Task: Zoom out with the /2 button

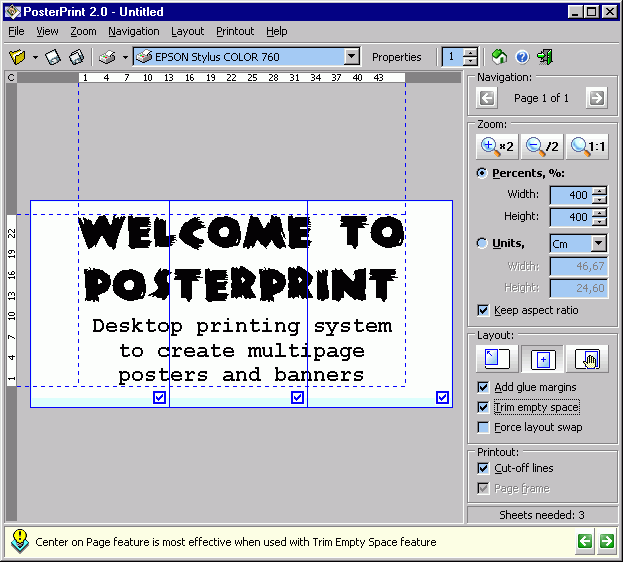Action: [542, 146]
